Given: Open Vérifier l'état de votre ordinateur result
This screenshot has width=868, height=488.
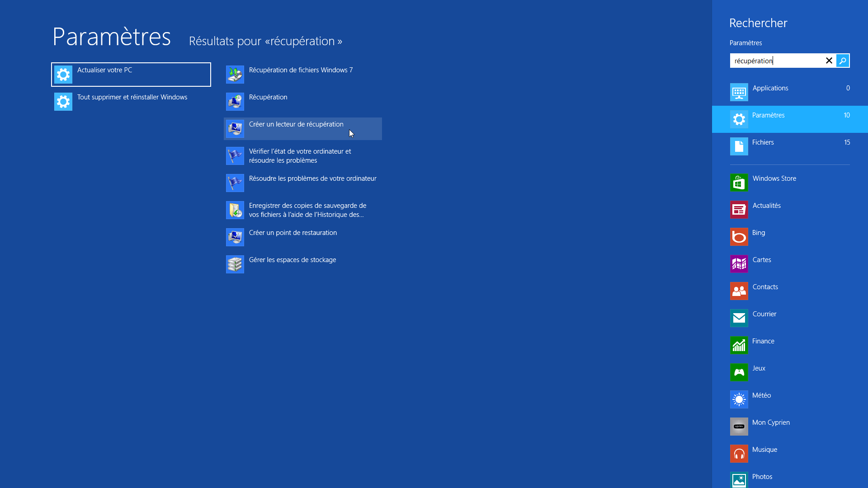Looking at the screenshot, I should pyautogui.click(x=303, y=156).
